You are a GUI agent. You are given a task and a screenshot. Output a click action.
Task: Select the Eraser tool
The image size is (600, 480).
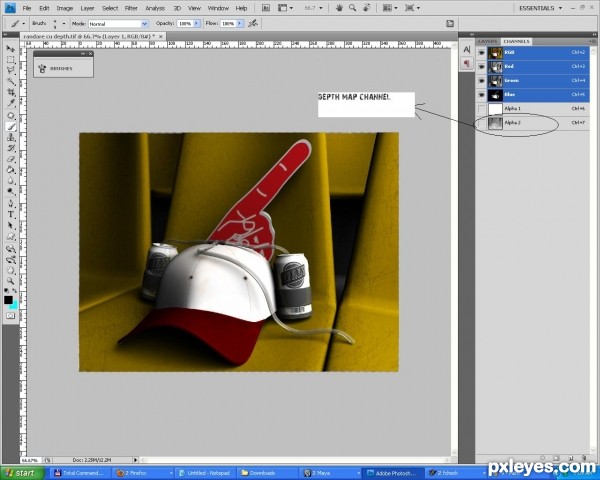(11, 158)
